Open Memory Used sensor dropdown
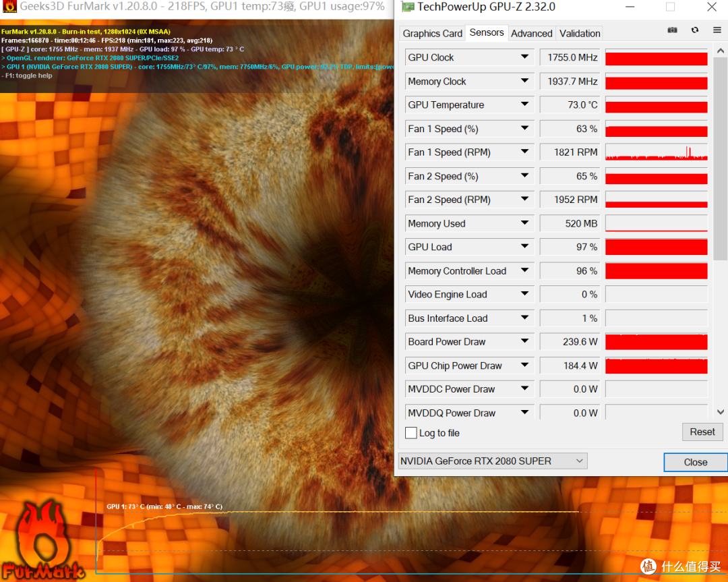Screen dimensions: 728x582 coord(524,223)
